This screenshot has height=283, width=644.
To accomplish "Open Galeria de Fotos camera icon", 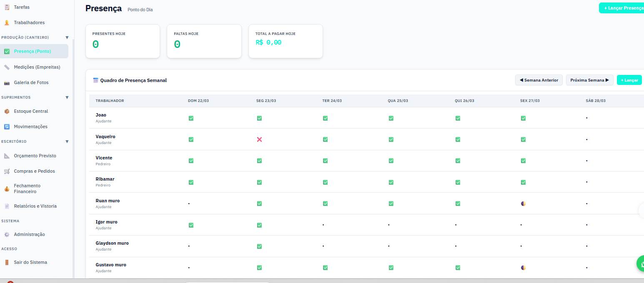I will 7,82.
